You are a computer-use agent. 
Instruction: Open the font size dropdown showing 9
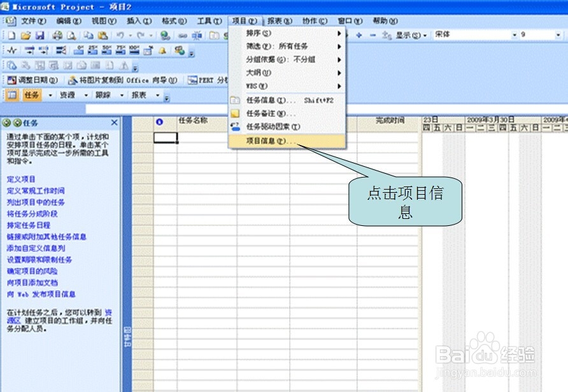[x=558, y=35]
